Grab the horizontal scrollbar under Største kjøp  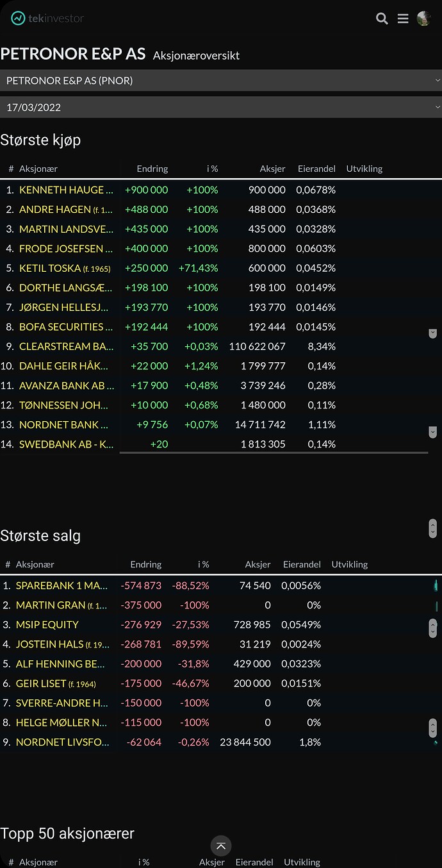click(x=274, y=453)
